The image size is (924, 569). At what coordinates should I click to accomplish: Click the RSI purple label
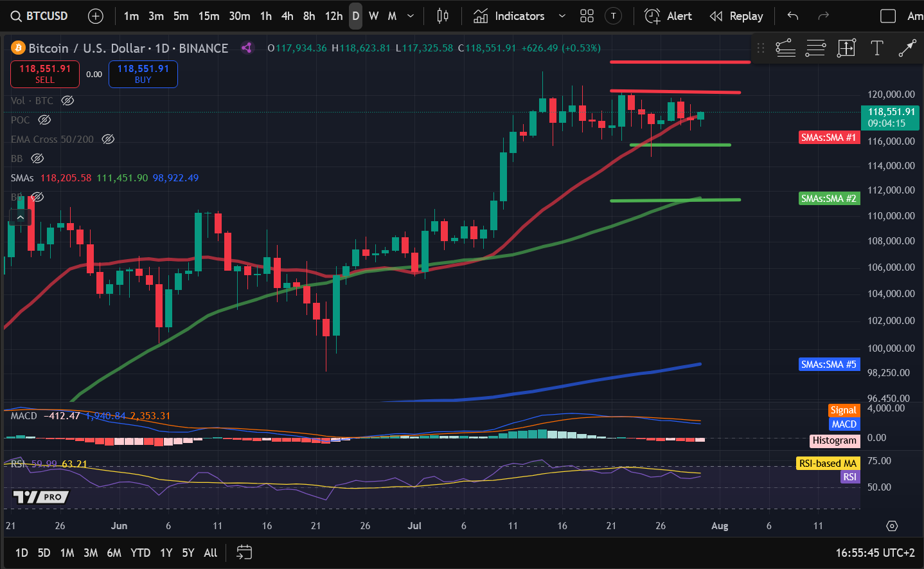tap(849, 477)
